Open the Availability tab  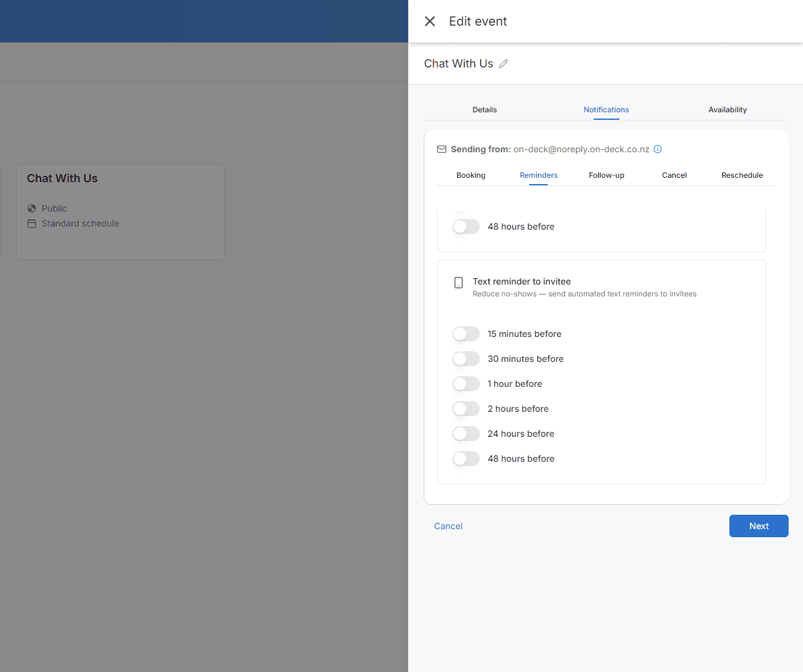[728, 109]
